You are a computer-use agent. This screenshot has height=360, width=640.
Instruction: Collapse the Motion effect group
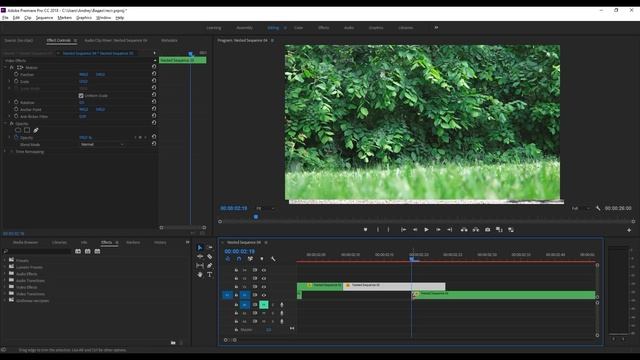pyautogui.click(x=5, y=67)
